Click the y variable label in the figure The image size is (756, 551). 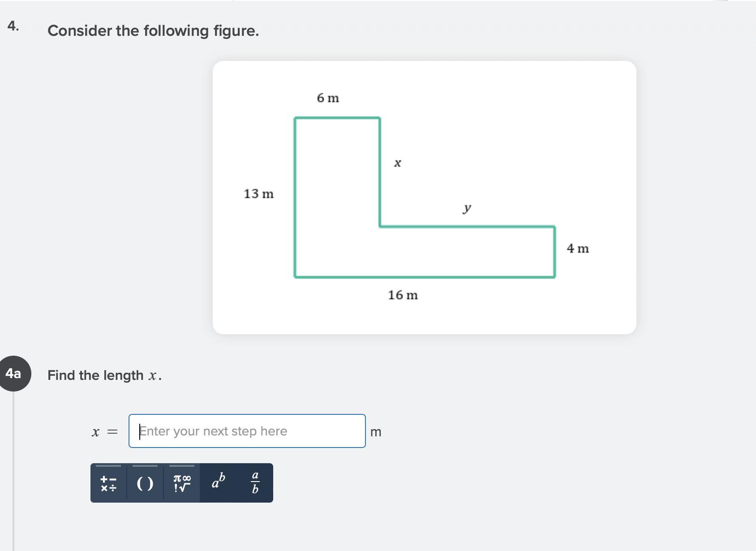(x=467, y=208)
